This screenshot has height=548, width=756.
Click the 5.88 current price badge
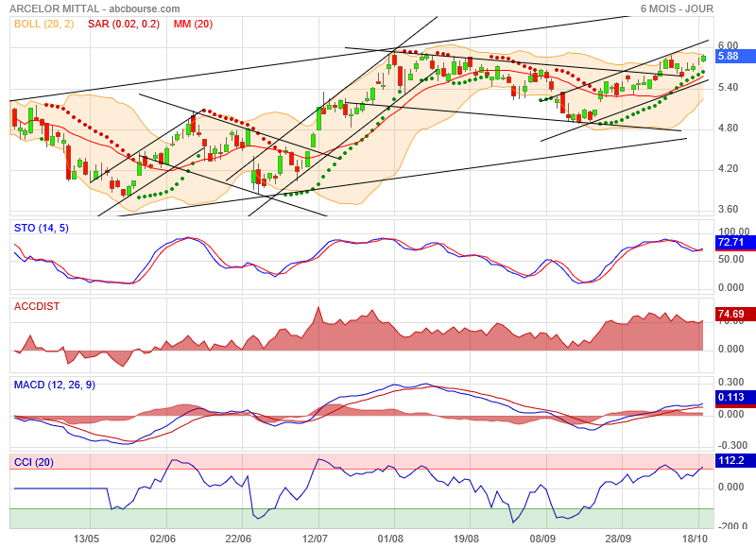pos(735,56)
